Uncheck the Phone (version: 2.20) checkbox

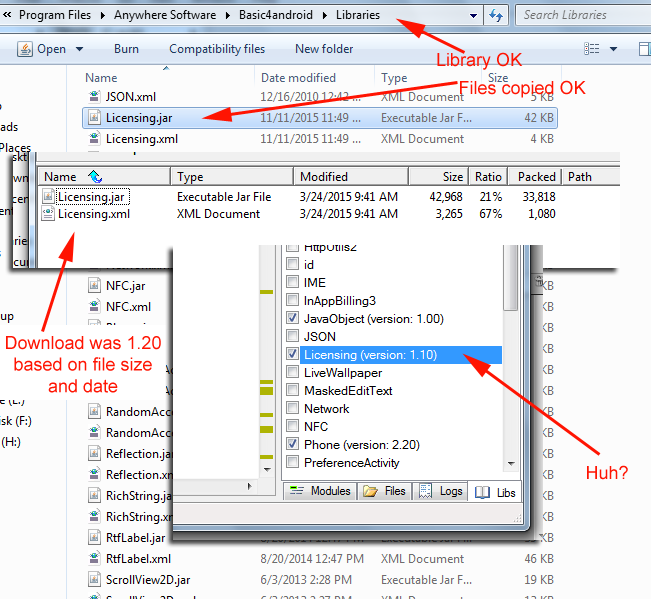coord(292,444)
